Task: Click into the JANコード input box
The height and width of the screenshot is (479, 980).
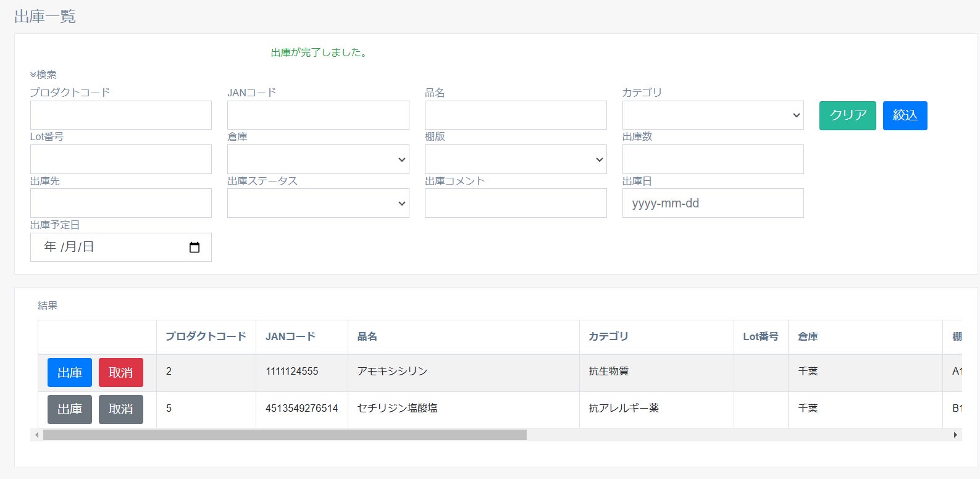Action: coord(317,115)
